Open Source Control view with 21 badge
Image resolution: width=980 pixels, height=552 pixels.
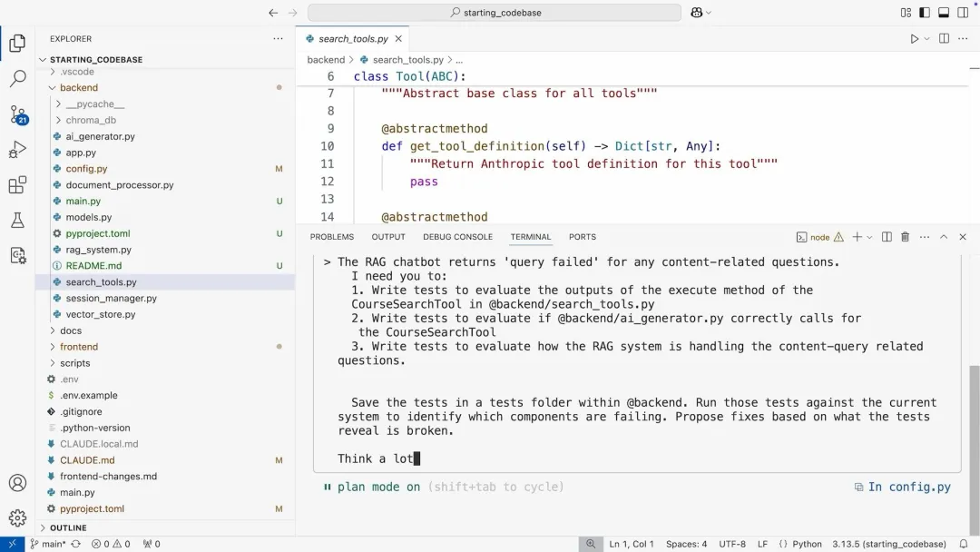click(x=17, y=114)
